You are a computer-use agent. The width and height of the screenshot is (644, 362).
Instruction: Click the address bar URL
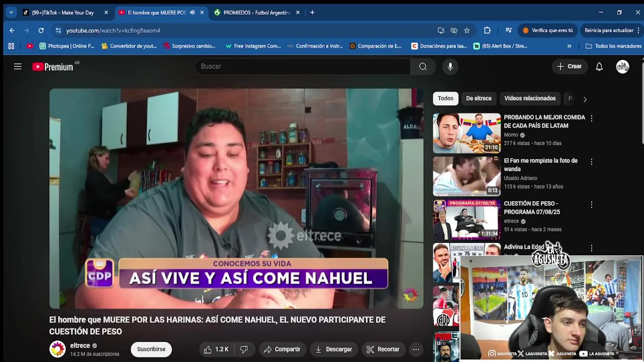coord(113,30)
